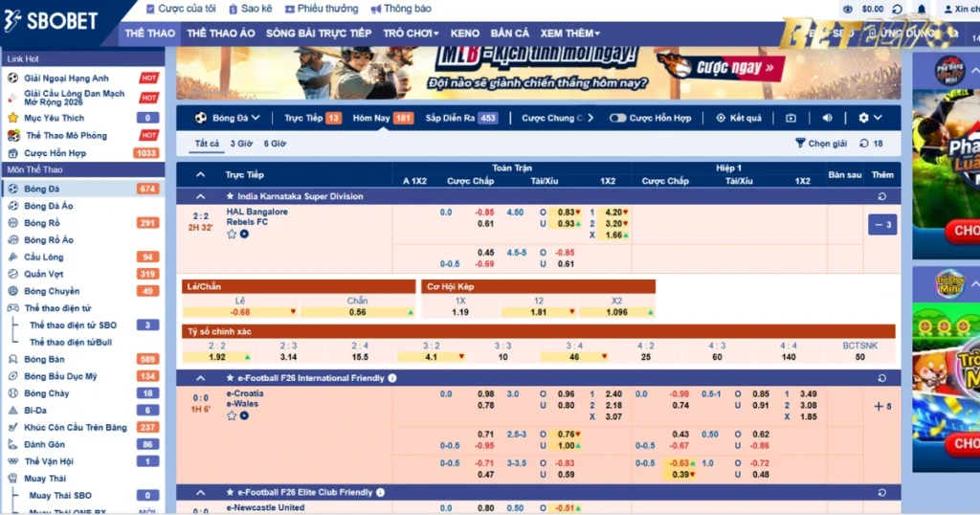Open Chọn giải league filter
Screen dimensions: 980x515
point(821,144)
